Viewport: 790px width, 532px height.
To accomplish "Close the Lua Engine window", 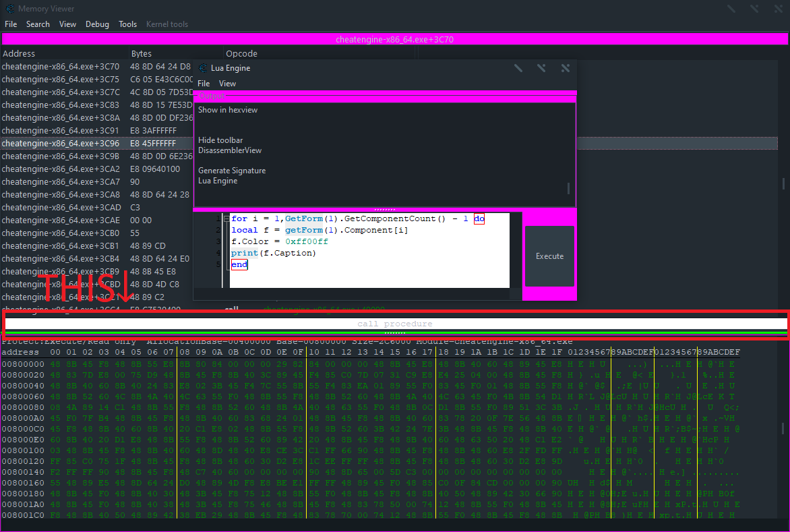I will pyautogui.click(x=565, y=68).
